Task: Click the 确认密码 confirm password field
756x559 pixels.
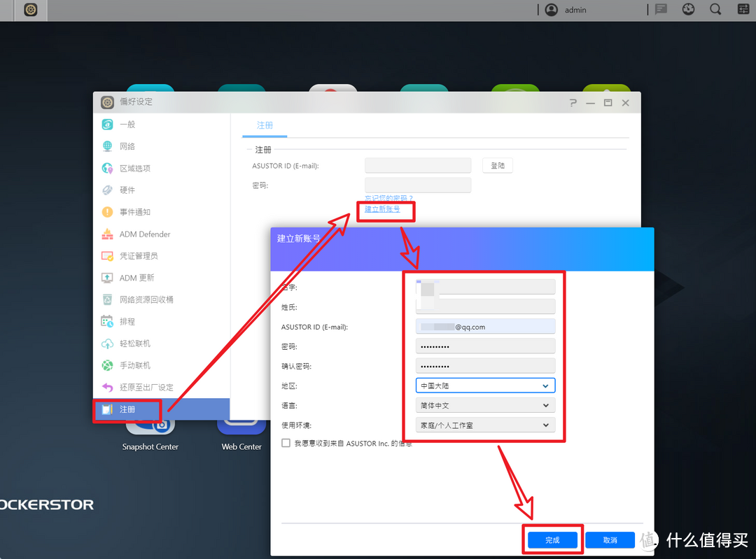Action: click(x=485, y=366)
